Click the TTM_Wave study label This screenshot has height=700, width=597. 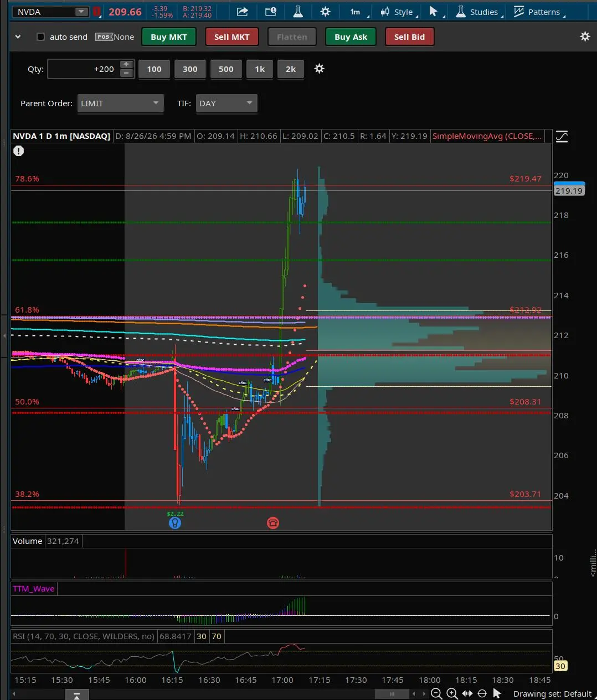[x=34, y=589]
